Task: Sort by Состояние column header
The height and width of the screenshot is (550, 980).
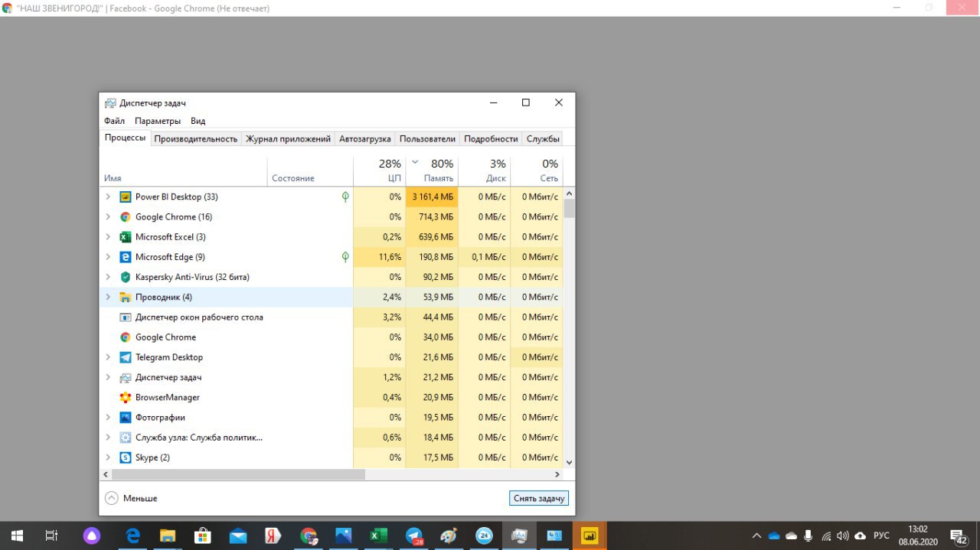Action: [x=310, y=171]
